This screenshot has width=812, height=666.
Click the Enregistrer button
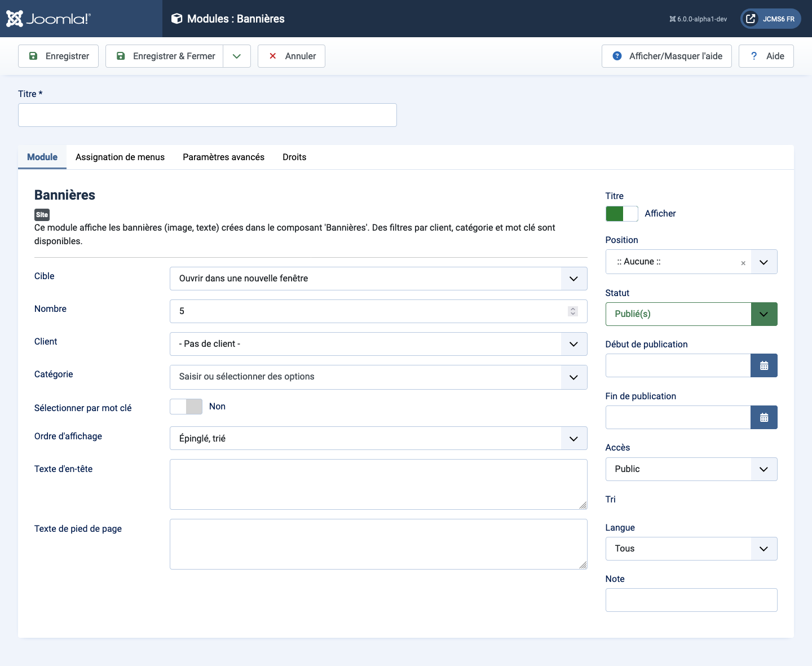click(x=58, y=56)
